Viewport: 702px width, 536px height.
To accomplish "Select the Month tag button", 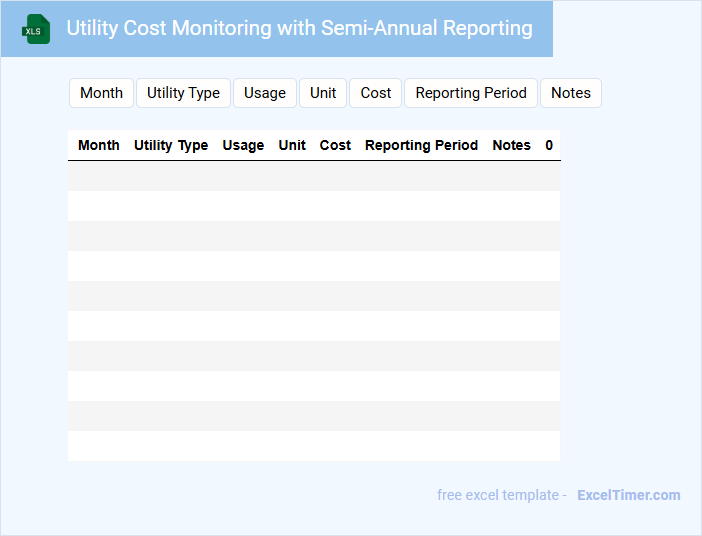I will click(x=101, y=93).
